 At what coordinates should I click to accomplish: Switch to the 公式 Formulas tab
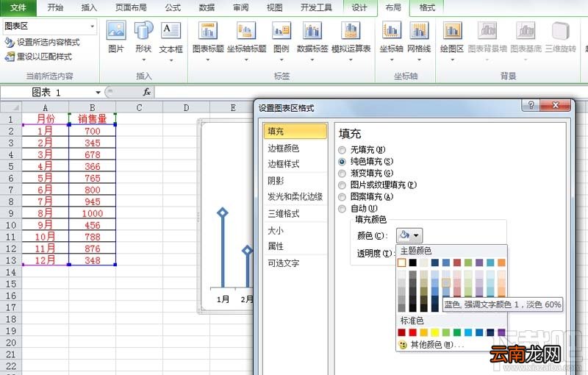click(173, 8)
